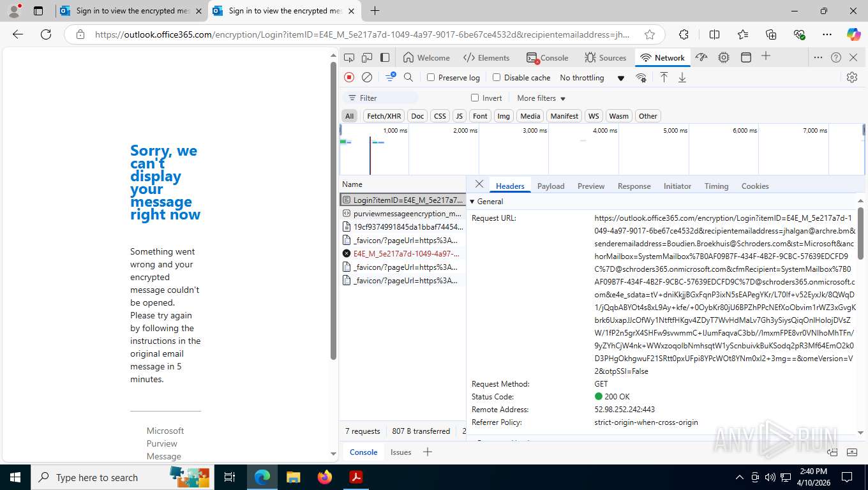Open the Memory tool gear-chip icon
Viewport: 868px width, 490px height.
[x=723, y=57]
